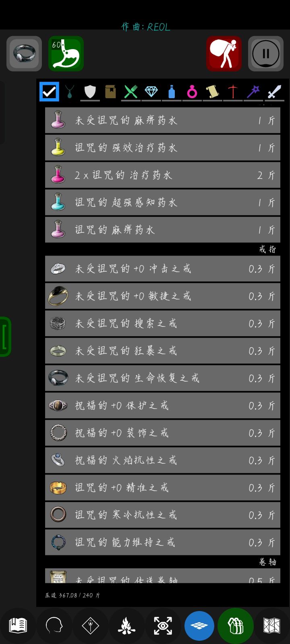Select the pink ring filter icon

[x=192, y=92]
